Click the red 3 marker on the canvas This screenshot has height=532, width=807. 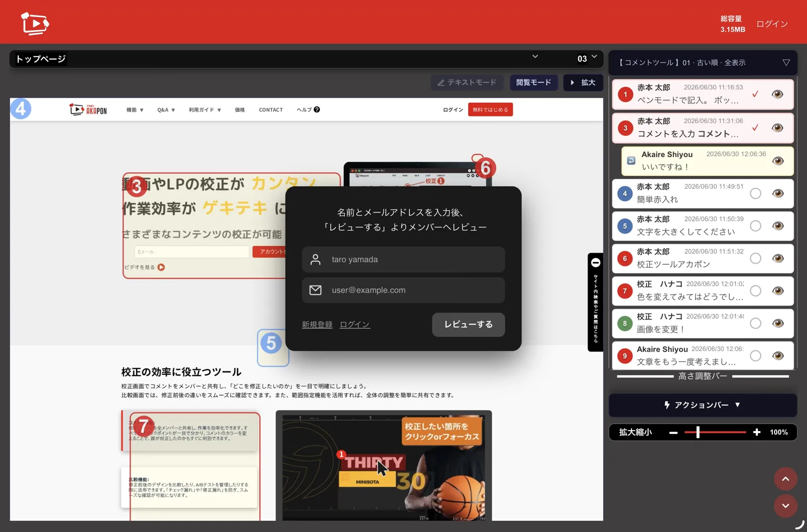(x=136, y=187)
